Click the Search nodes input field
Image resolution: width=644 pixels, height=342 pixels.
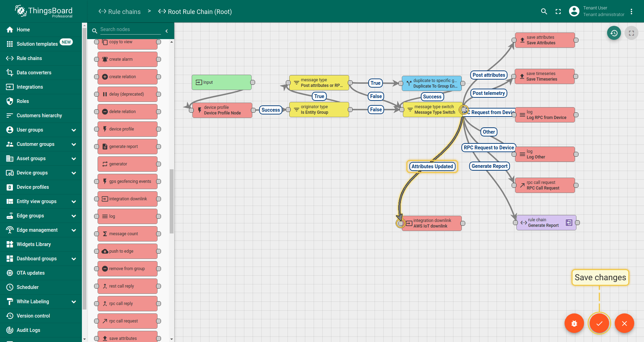pyautogui.click(x=130, y=30)
